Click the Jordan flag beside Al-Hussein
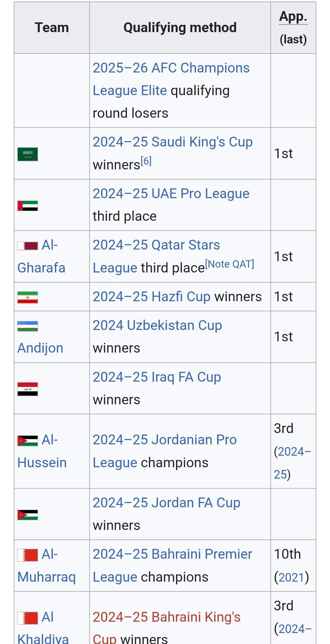 (28, 441)
